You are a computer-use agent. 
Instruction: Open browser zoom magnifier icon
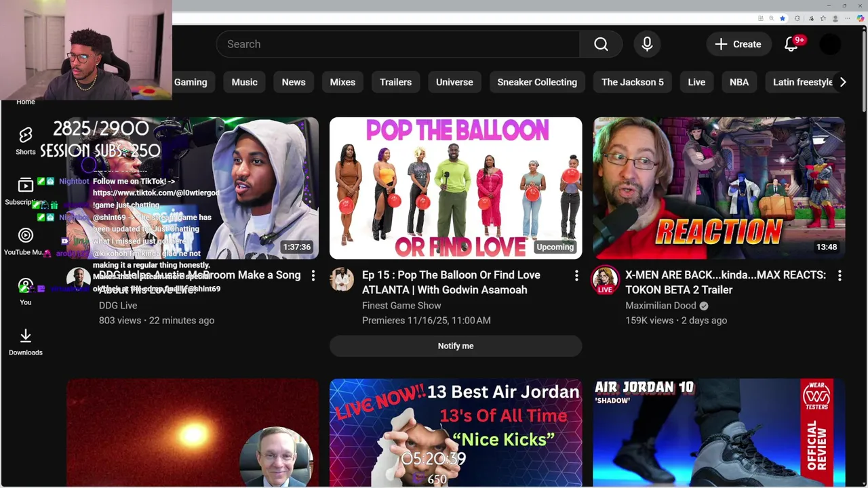tap(771, 18)
